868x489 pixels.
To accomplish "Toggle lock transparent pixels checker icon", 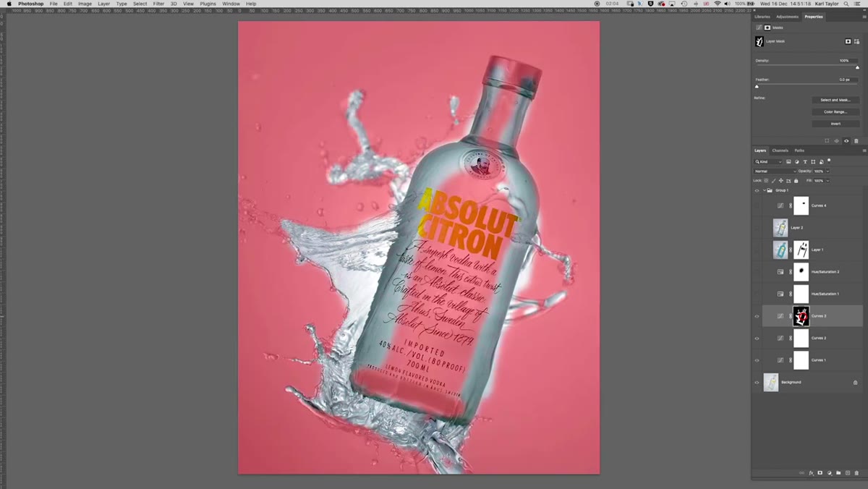I will [766, 181].
